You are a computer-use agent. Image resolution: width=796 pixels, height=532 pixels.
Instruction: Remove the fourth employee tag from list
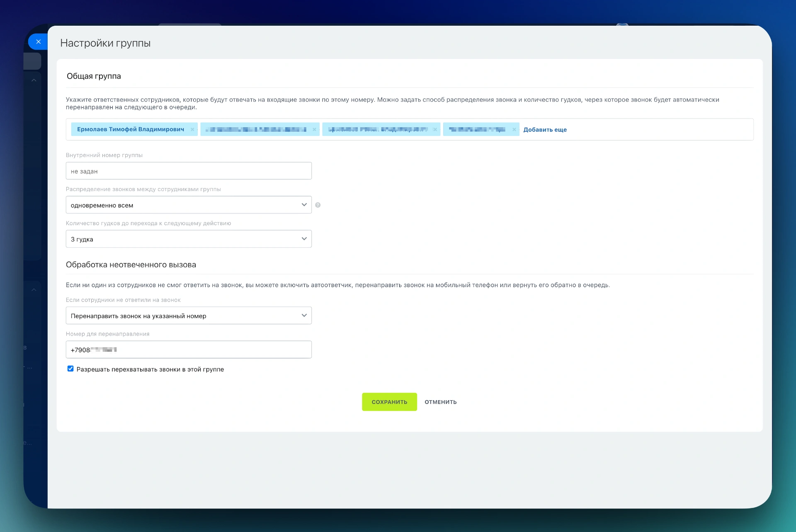click(x=514, y=130)
